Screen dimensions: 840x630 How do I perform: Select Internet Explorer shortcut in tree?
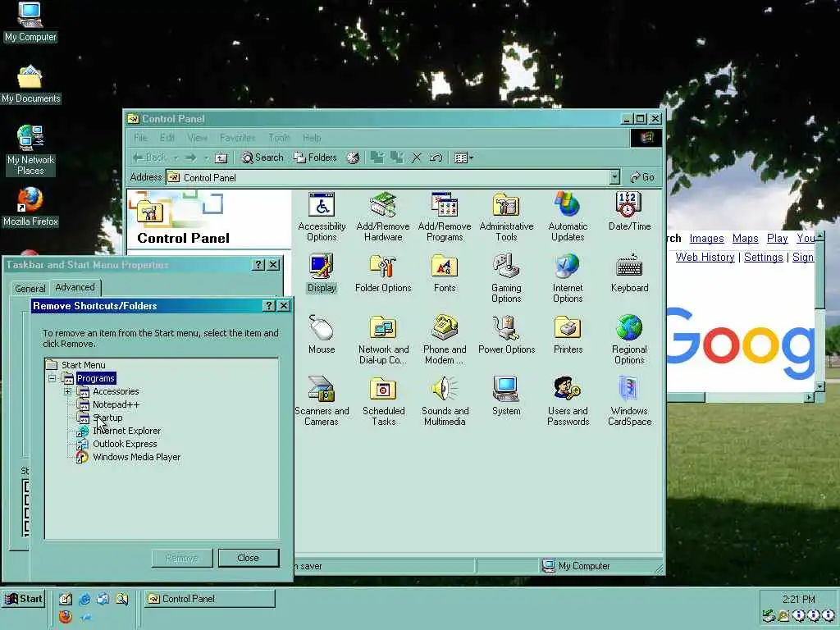coord(126,431)
